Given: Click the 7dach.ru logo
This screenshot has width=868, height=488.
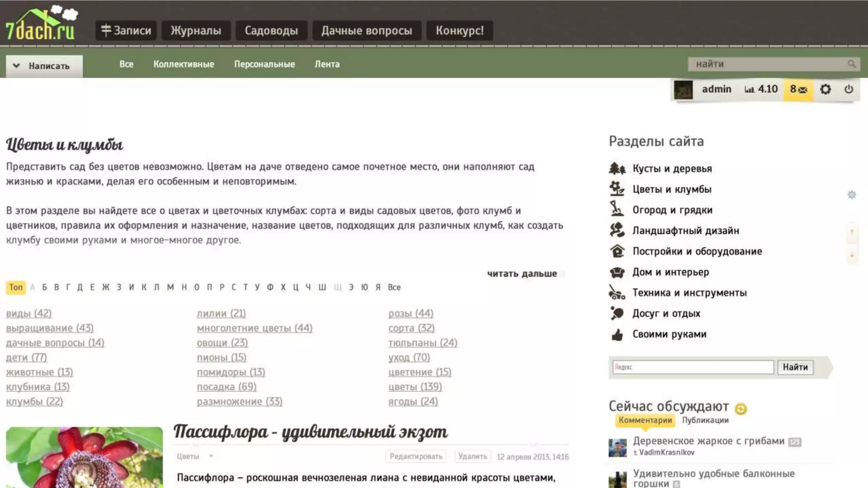Looking at the screenshot, I should (x=41, y=25).
